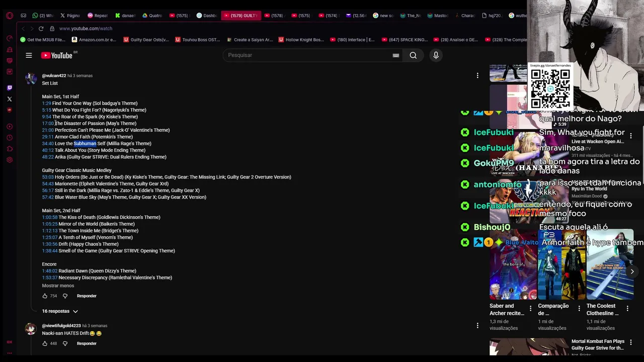
Task: Expand the 16 respostas replies
Action: [x=60, y=311]
